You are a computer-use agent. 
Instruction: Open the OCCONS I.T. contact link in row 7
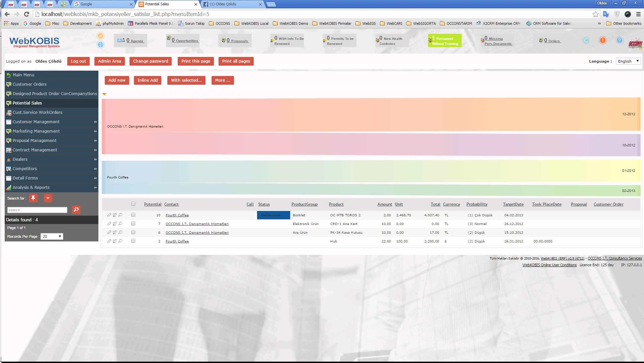coord(197,224)
